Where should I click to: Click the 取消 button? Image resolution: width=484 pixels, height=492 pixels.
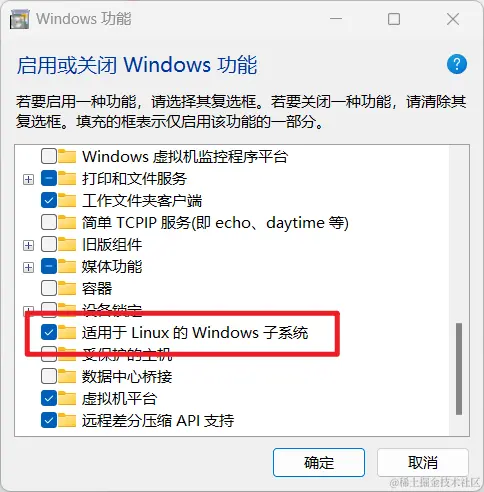point(423,462)
